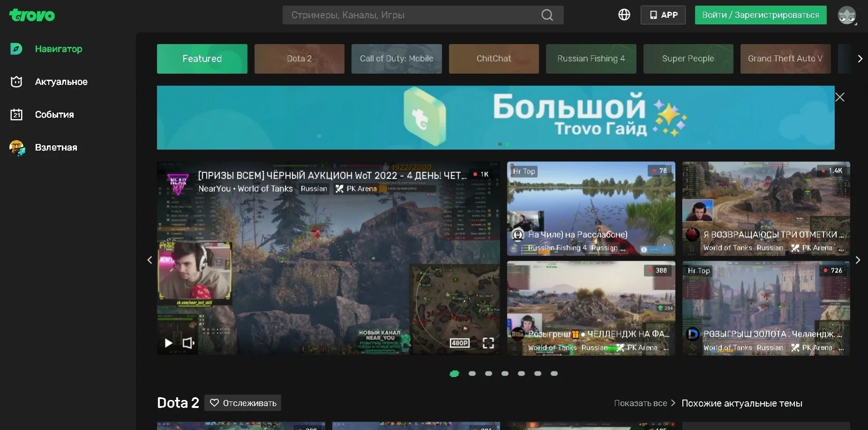
Task: Click World of Tanks tag on featured stream
Action: coord(265,189)
